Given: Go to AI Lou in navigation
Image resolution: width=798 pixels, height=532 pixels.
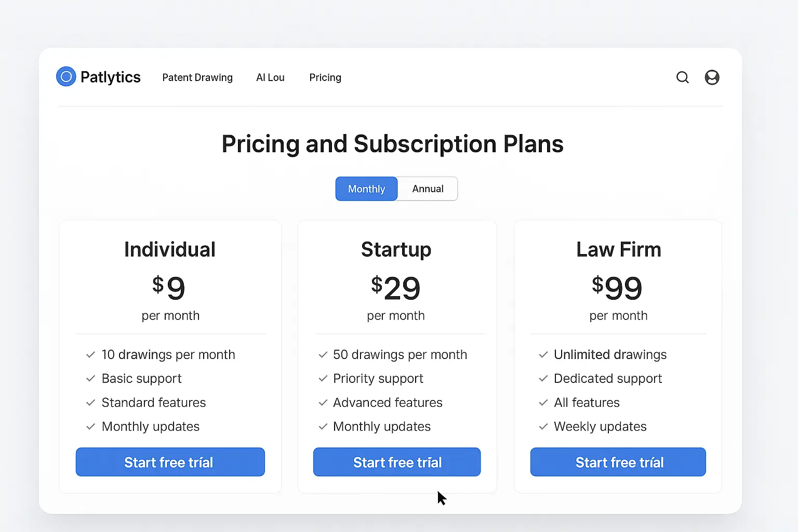Looking at the screenshot, I should click(x=270, y=77).
